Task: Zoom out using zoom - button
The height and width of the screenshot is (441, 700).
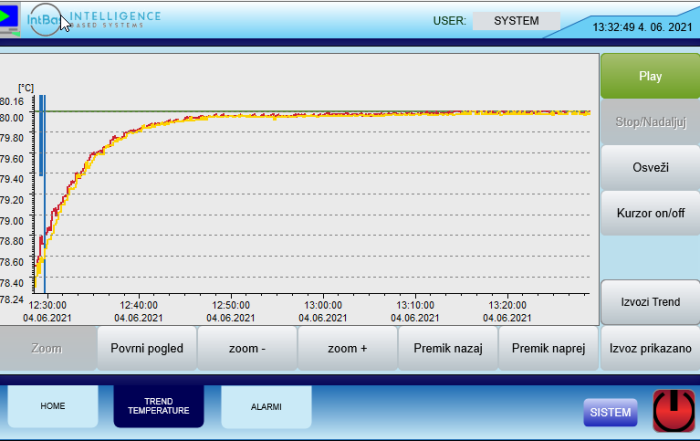Action: point(247,348)
